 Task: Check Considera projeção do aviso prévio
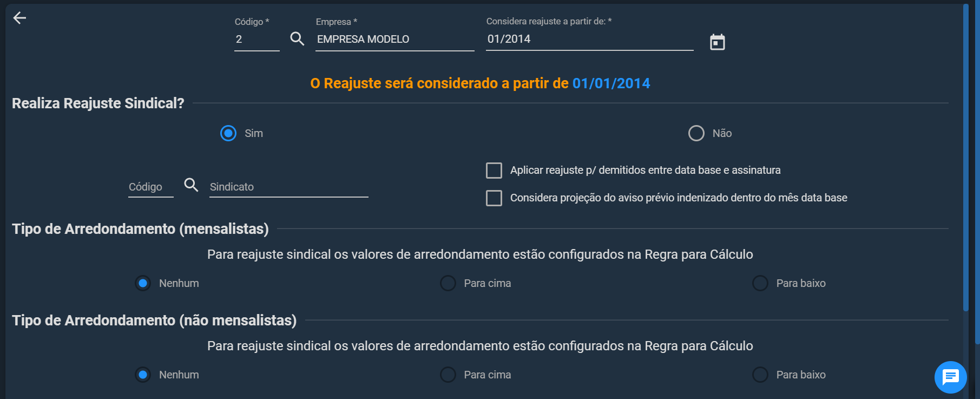494,198
